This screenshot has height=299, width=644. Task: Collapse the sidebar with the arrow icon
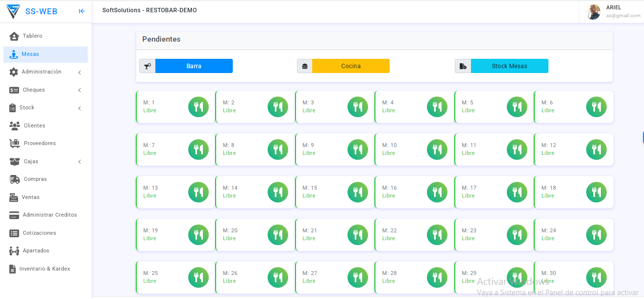click(82, 11)
